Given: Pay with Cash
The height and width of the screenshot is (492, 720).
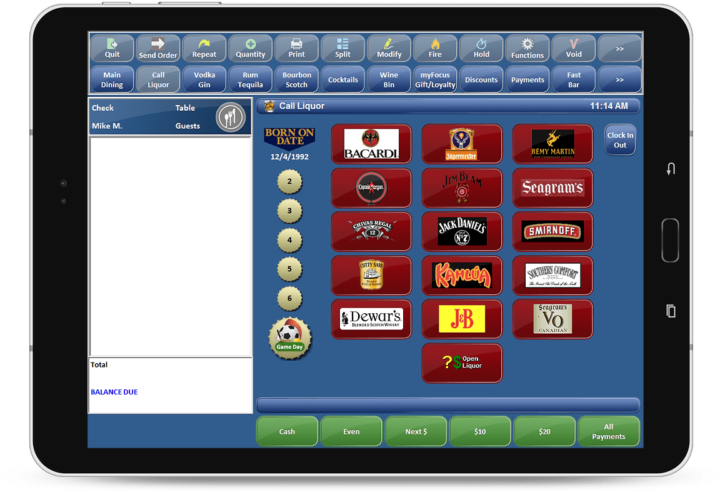Looking at the screenshot, I should click(x=287, y=431).
